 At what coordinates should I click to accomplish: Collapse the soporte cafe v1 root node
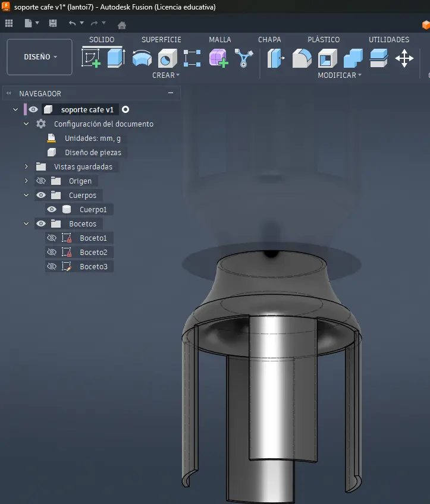[x=15, y=109]
